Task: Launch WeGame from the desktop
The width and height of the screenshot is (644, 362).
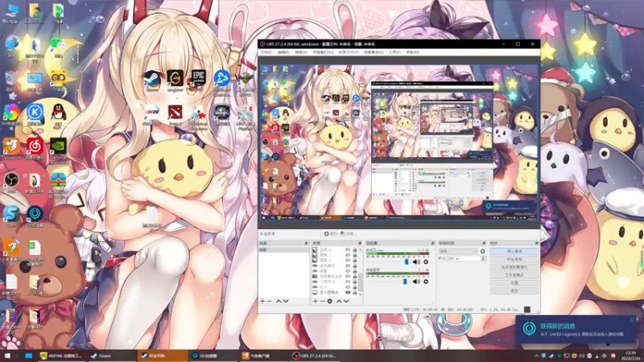Action: pyautogui.click(x=175, y=78)
